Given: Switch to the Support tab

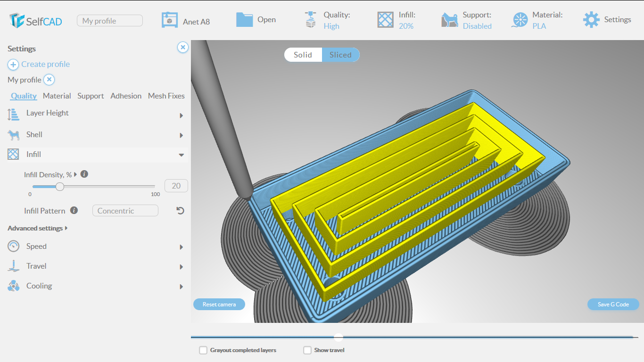Looking at the screenshot, I should pos(91,96).
